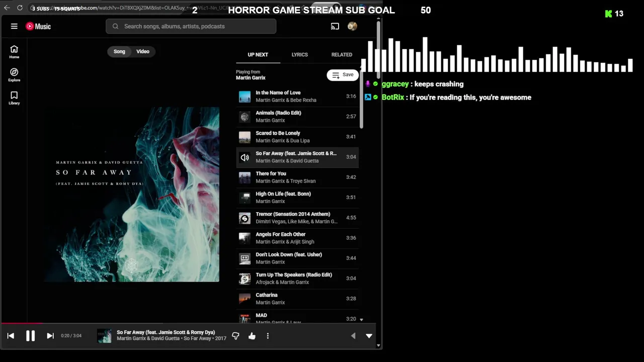Click player bar album thumbnail
This screenshot has width=644, height=362.
click(x=104, y=336)
